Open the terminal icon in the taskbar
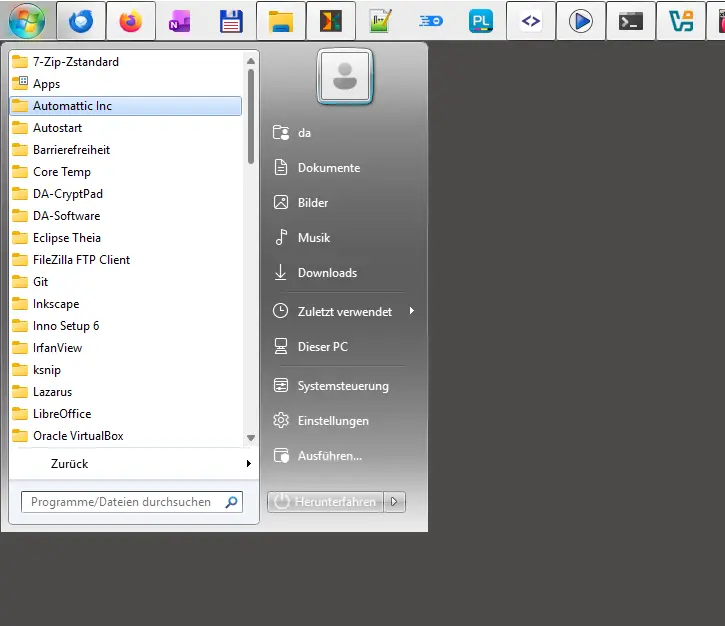The height and width of the screenshot is (626, 725). coord(631,21)
